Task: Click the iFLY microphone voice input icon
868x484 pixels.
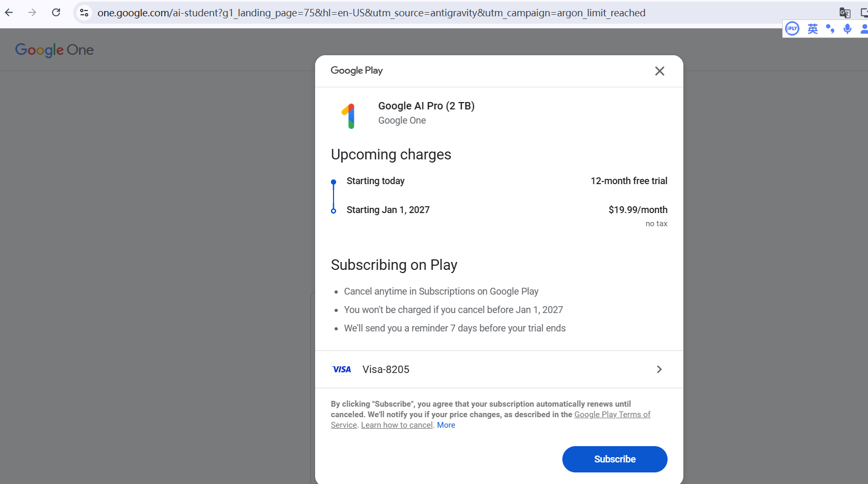Action: (847, 29)
